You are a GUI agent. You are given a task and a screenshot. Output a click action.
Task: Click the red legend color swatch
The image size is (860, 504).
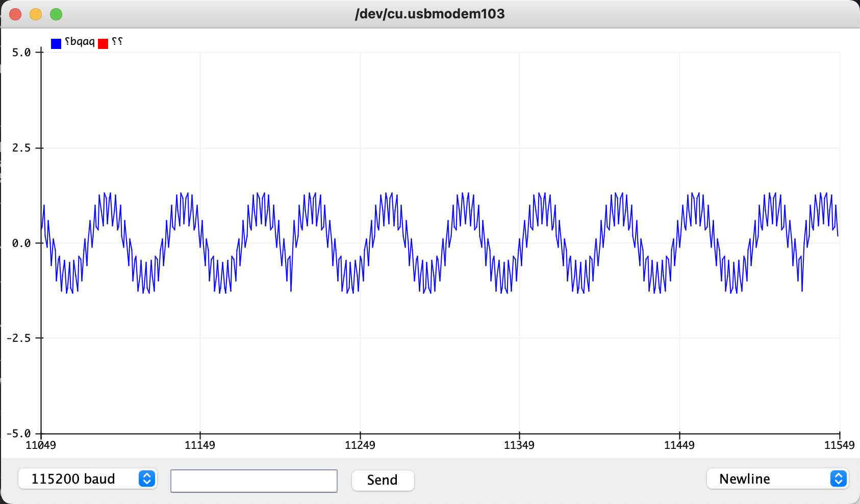point(103,43)
